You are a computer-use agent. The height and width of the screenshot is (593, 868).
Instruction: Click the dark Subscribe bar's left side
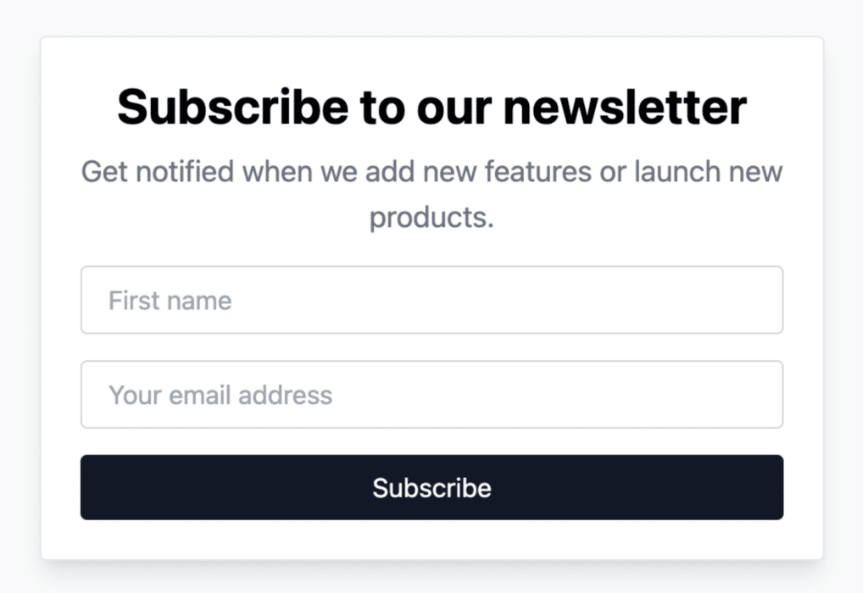point(166,487)
